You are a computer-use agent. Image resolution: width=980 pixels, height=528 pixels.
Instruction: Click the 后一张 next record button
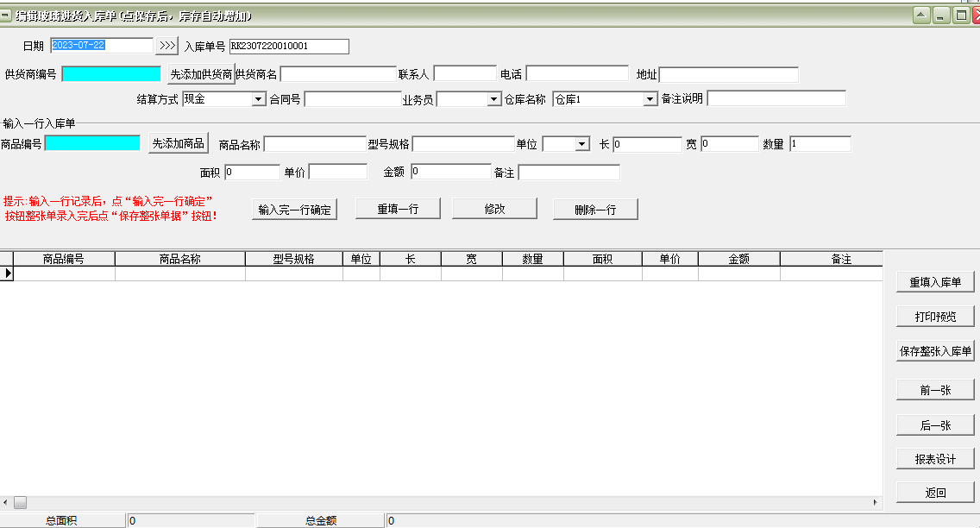[x=934, y=424]
